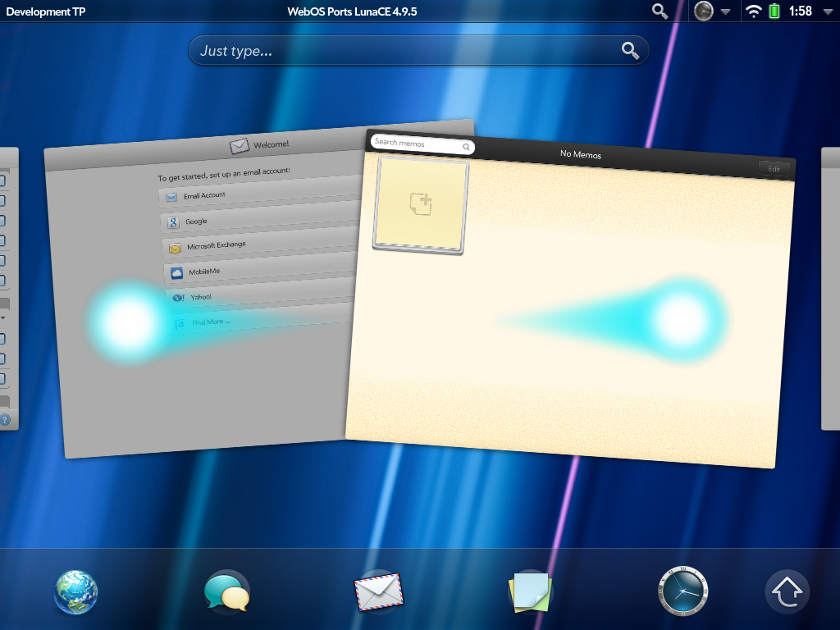
Task: Click the magnifier icon in the top status bar
Action: (x=660, y=11)
